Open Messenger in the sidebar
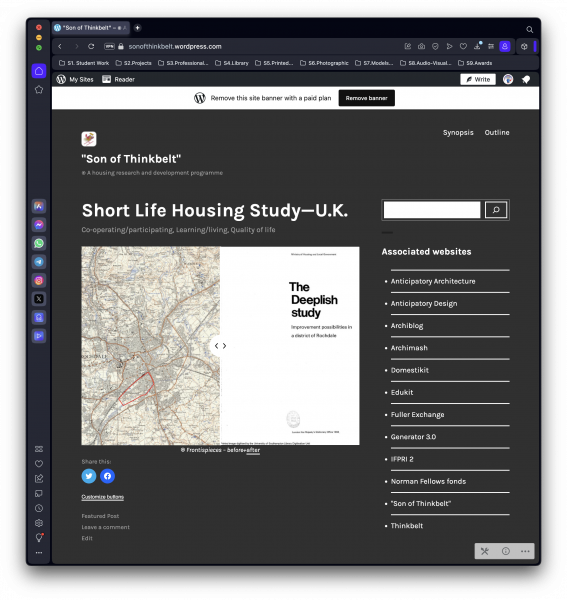Screen dimensions: 567x600 [x=39, y=225]
